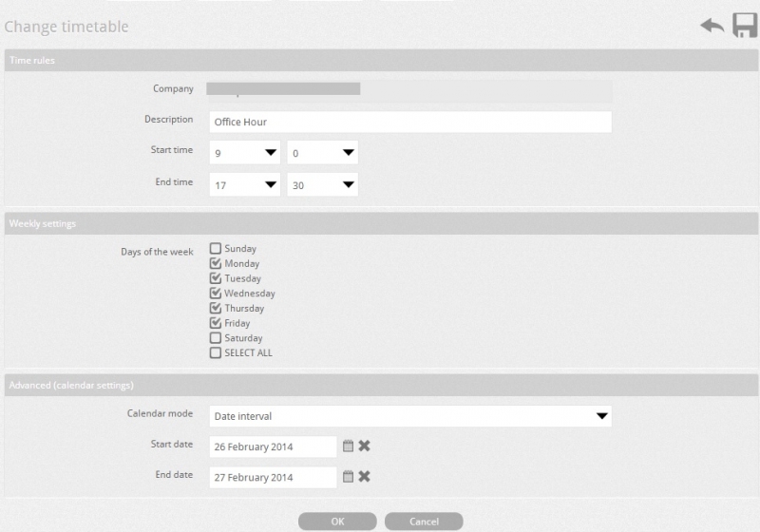Uncheck the Wednesday checkbox
Viewport: 760px width, 532px height.
(x=216, y=294)
